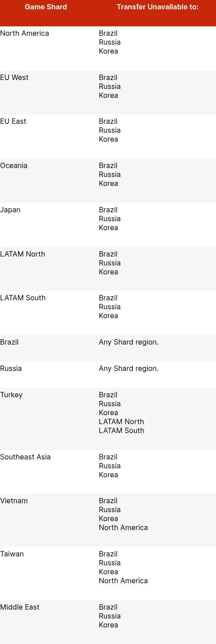
Task: Click the Turkey shard name
Action: coord(11,395)
